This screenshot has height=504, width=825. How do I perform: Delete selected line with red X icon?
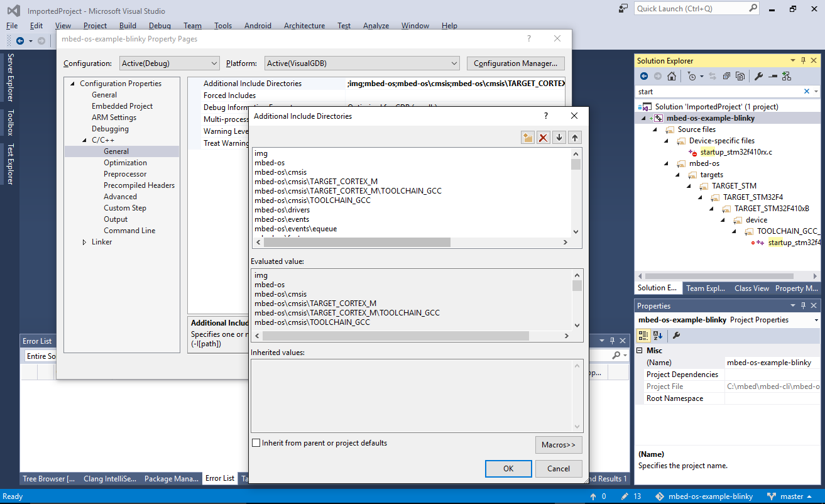[544, 138]
